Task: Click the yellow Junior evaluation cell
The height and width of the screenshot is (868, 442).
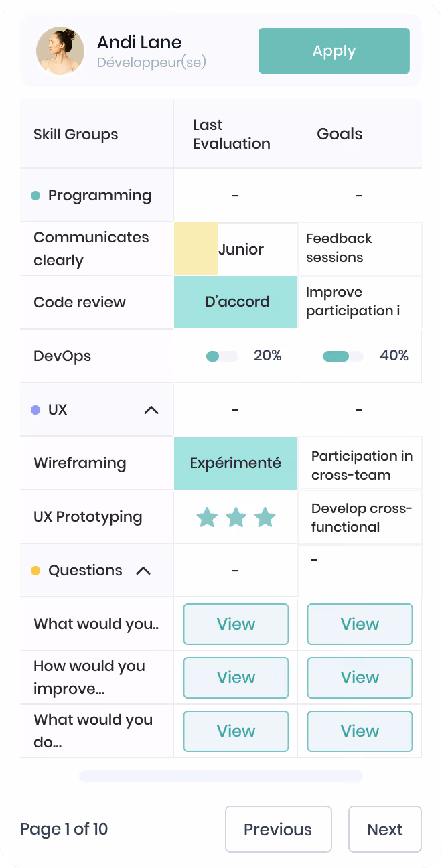Action: (x=235, y=249)
